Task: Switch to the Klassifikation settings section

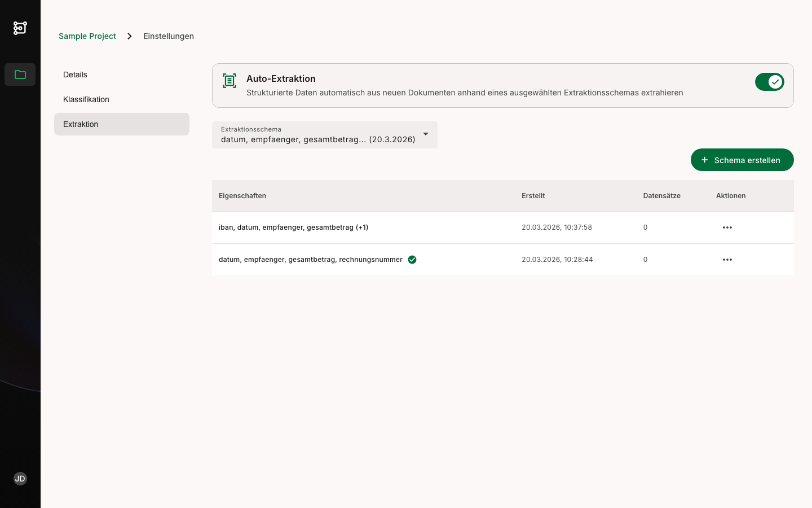Action: click(x=86, y=99)
